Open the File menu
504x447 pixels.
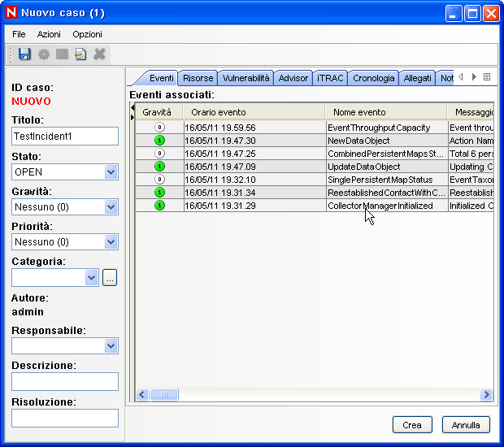click(19, 34)
